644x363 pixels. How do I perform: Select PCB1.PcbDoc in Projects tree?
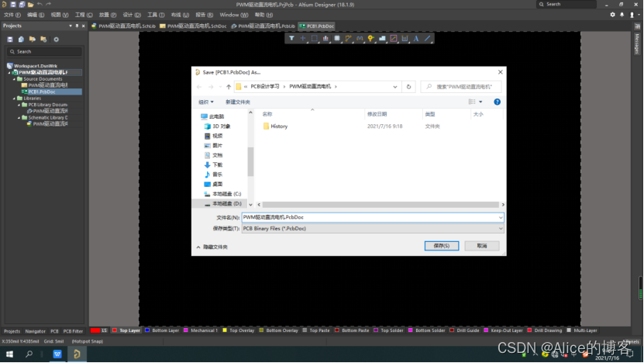point(42,92)
